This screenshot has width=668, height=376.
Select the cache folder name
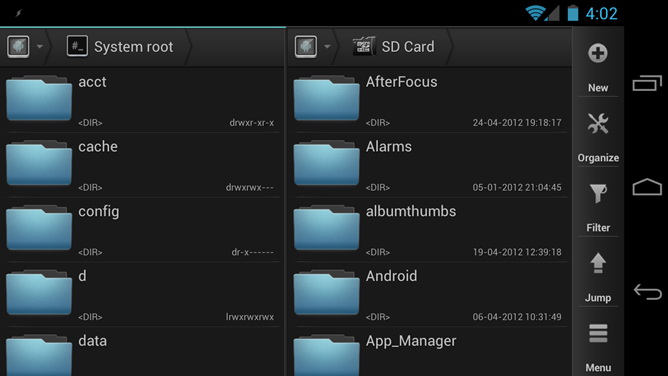[x=98, y=146]
